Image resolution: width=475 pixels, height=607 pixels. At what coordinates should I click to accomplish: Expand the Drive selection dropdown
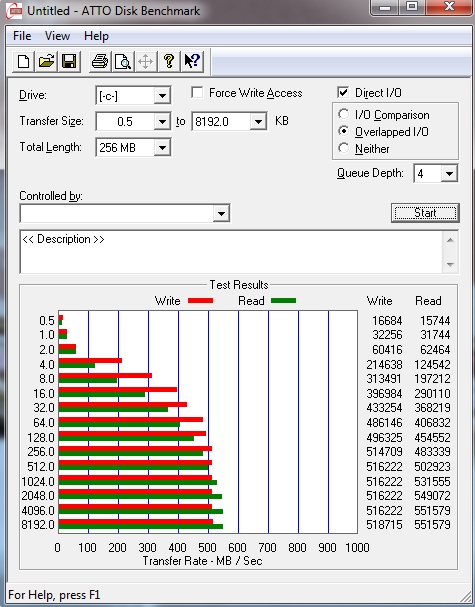(162, 96)
